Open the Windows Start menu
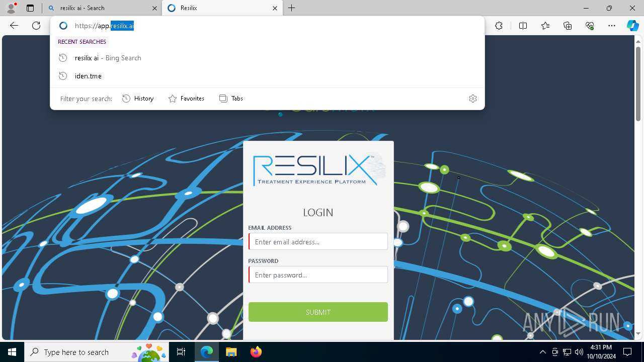 (12, 352)
